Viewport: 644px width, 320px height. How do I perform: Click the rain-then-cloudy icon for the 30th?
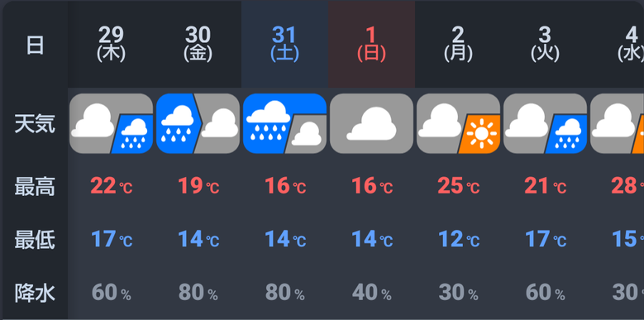[198, 124]
